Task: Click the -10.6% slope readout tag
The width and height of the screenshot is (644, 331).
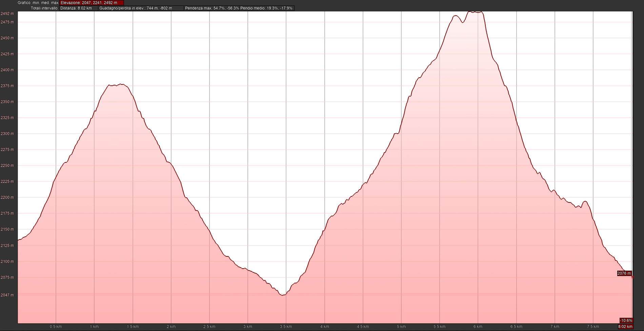Action: pos(626,320)
